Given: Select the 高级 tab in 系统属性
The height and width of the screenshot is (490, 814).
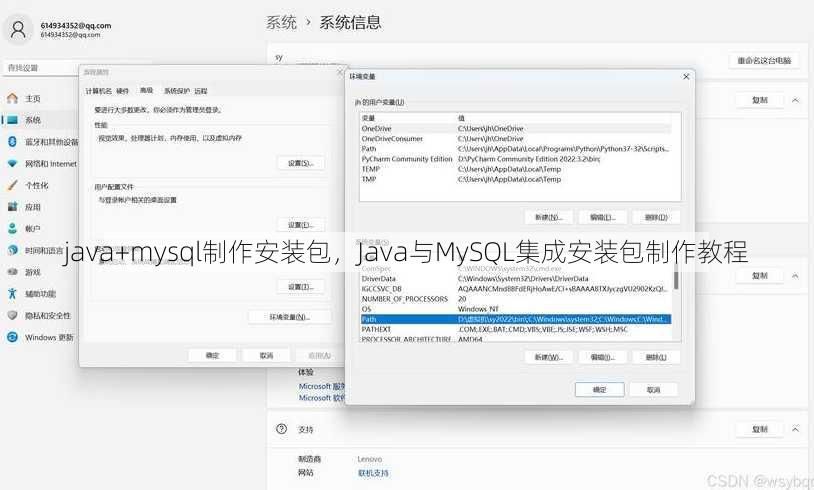Looking at the screenshot, I should tap(146, 90).
